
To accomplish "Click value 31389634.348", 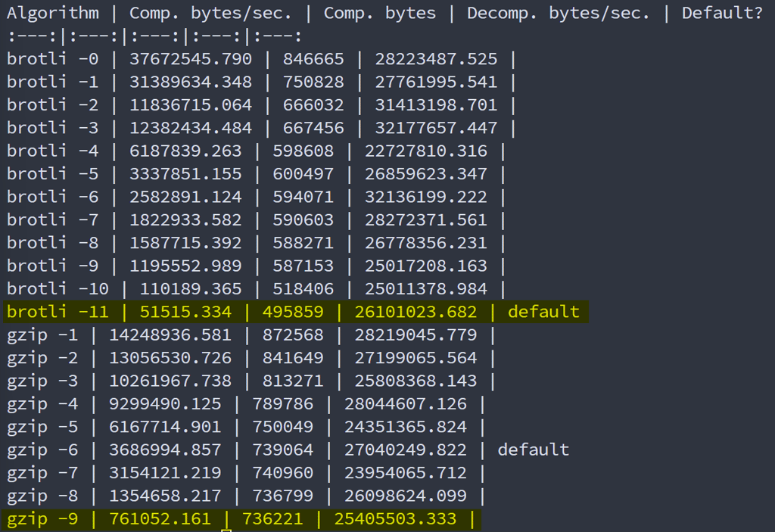I will pyautogui.click(x=191, y=82).
